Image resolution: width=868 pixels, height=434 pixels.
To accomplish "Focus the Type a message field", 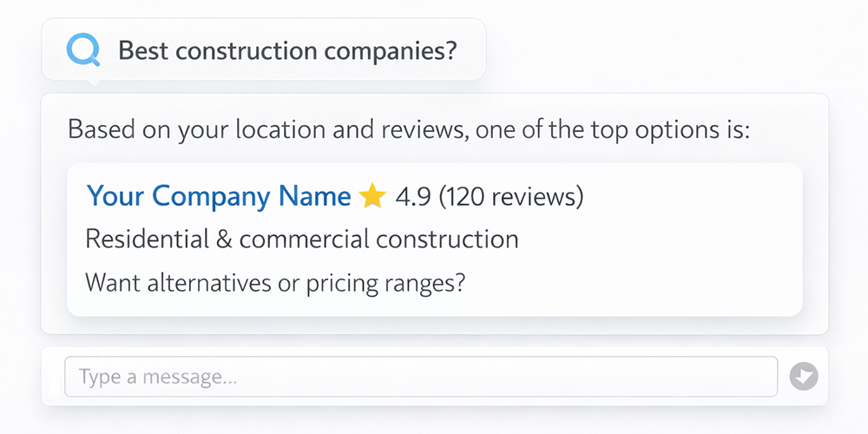I will pyautogui.click(x=420, y=377).
